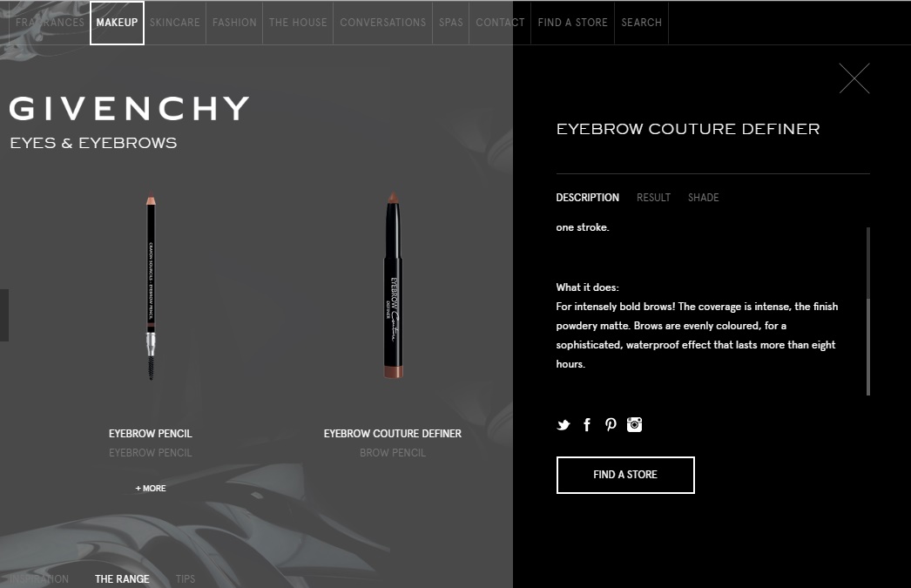Click the description panel scrollbar
This screenshot has height=588, width=911.
click(x=868, y=312)
